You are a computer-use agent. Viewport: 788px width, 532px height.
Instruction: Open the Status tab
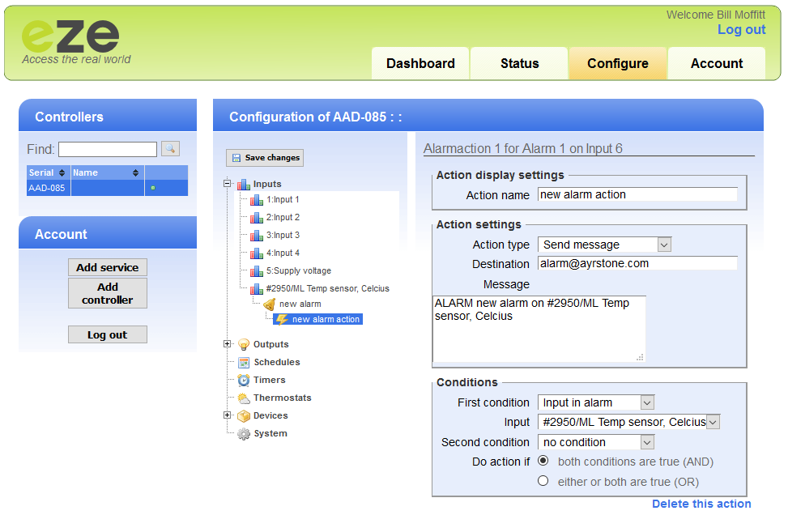pyautogui.click(x=519, y=63)
